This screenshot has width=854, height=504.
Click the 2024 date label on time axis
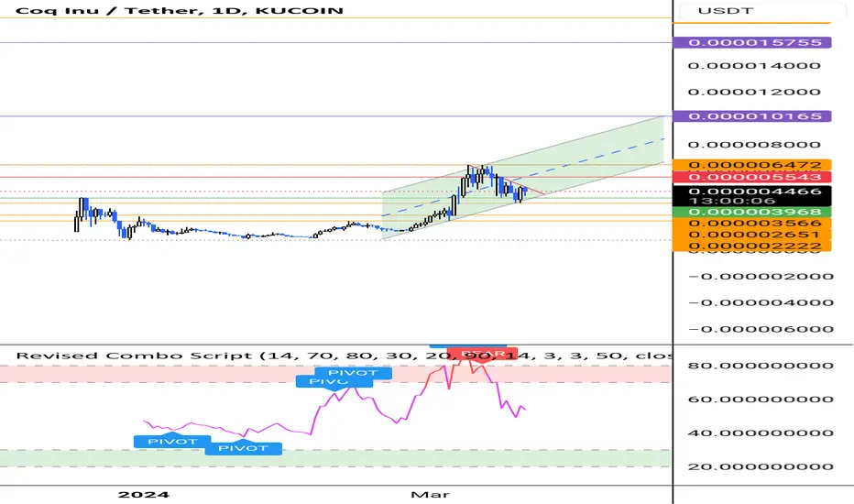click(x=144, y=494)
